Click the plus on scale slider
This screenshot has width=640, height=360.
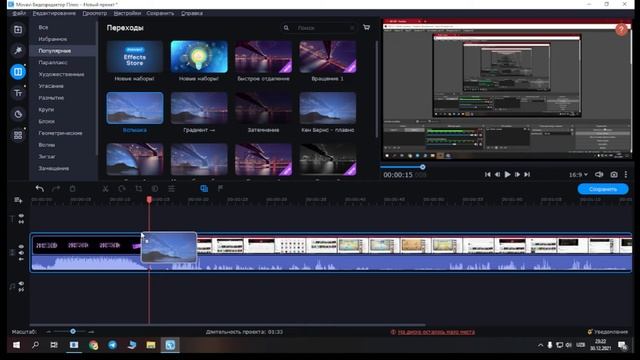91,332
